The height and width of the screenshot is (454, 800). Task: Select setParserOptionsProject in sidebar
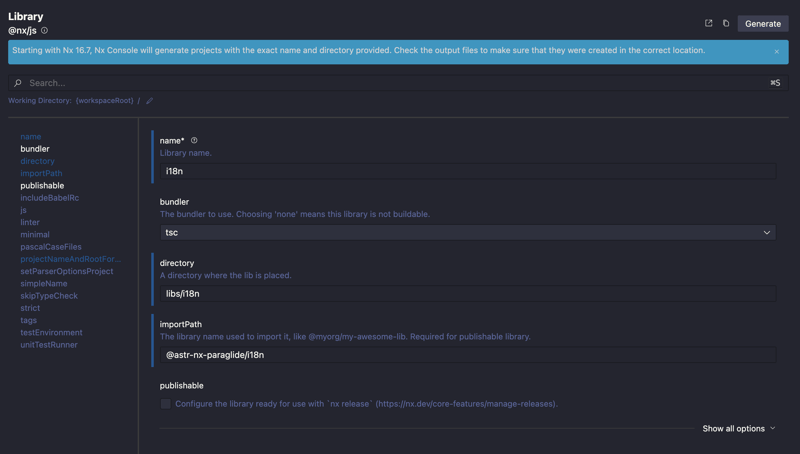coord(67,271)
